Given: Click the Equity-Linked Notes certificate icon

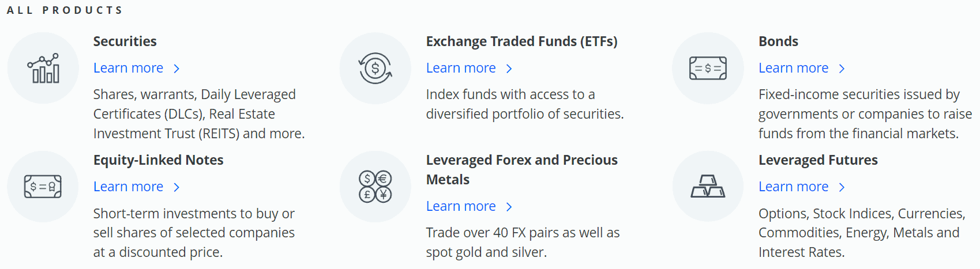Looking at the screenshot, I should [43, 187].
